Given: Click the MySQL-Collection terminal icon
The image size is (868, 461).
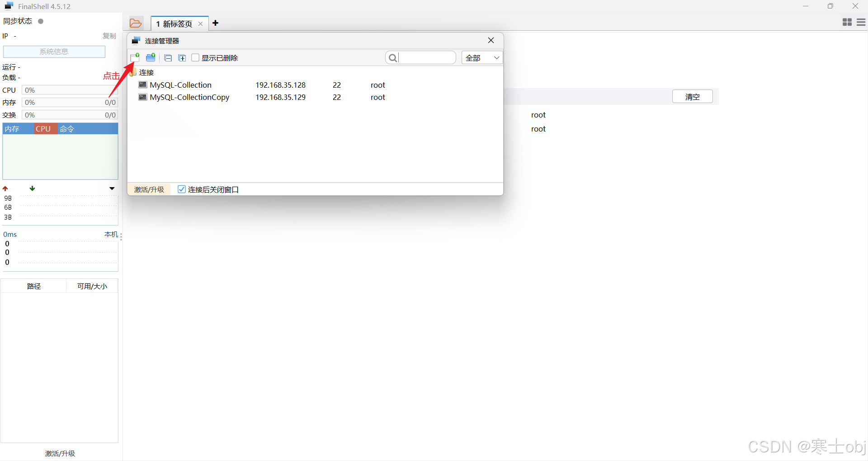Looking at the screenshot, I should (x=143, y=85).
